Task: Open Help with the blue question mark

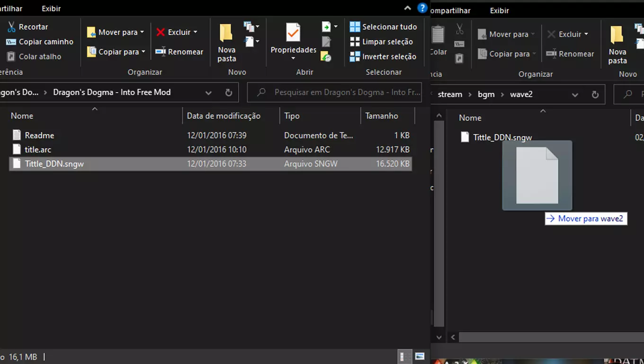Action: 422,8
